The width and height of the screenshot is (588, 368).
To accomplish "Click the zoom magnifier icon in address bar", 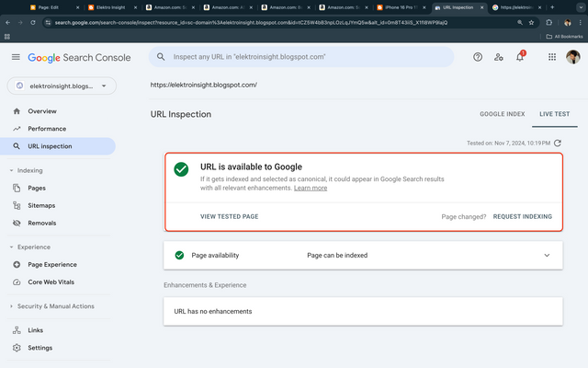I will 520,22.
